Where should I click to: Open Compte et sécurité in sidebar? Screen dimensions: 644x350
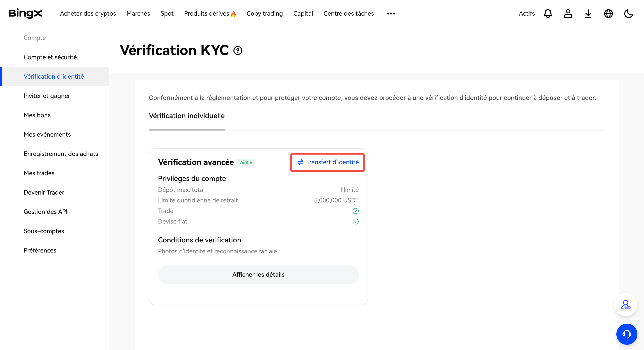[50, 57]
